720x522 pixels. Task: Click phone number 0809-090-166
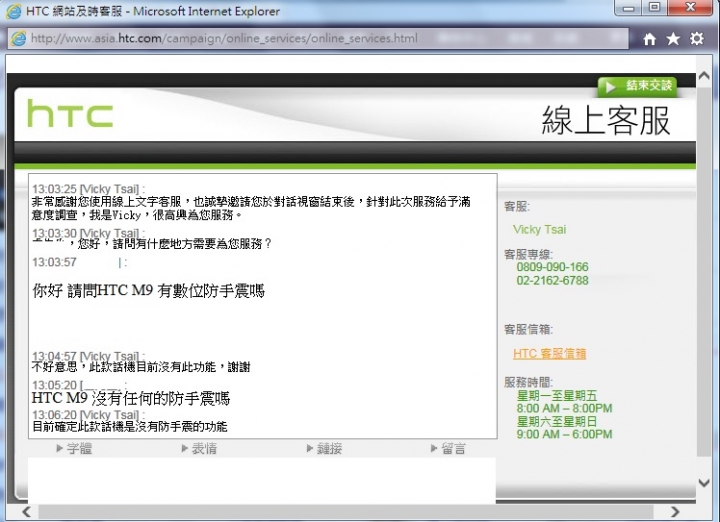[x=552, y=267]
